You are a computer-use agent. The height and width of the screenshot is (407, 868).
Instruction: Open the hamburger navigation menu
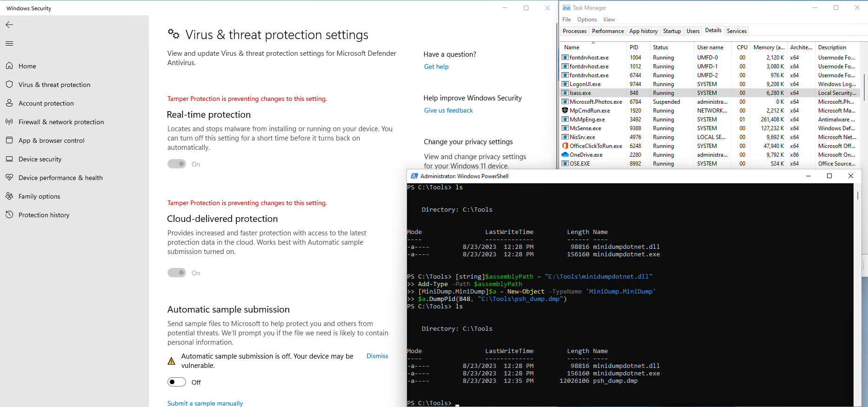pyautogui.click(x=9, y=44)
